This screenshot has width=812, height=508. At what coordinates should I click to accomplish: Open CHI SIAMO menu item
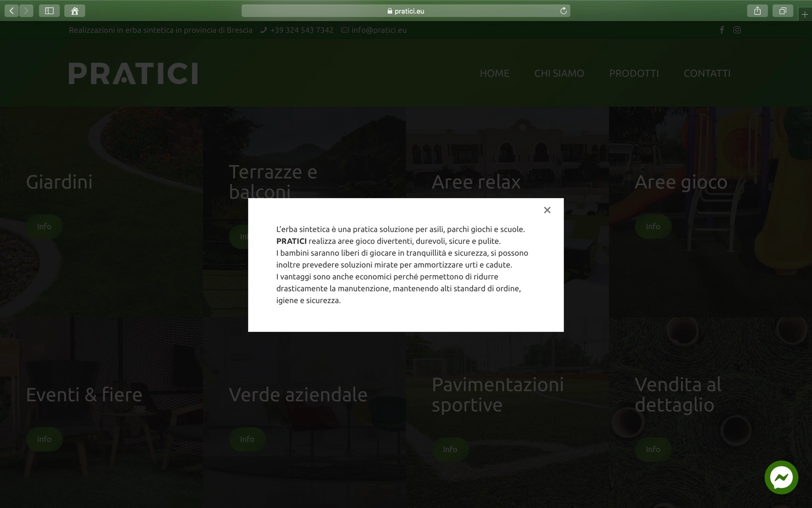click(559, 73)
